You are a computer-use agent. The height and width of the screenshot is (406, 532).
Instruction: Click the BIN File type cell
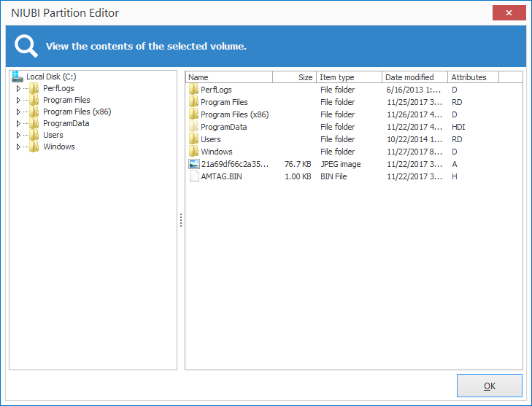[334, 176]
